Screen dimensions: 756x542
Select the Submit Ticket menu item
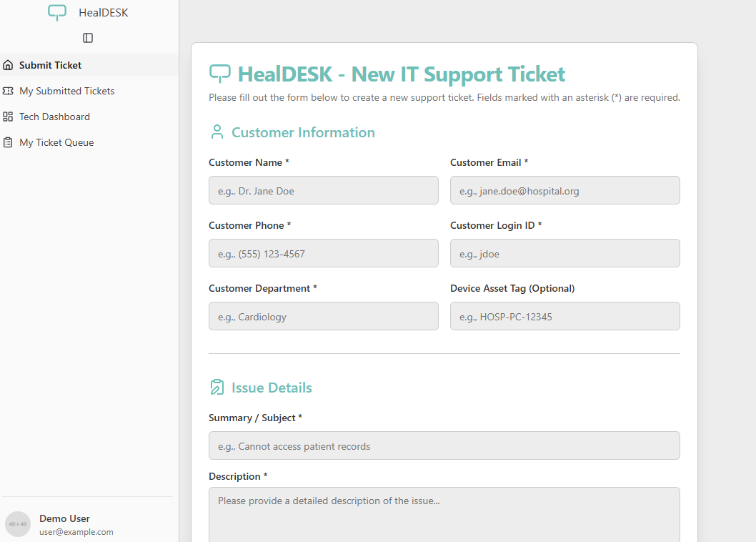50,65
